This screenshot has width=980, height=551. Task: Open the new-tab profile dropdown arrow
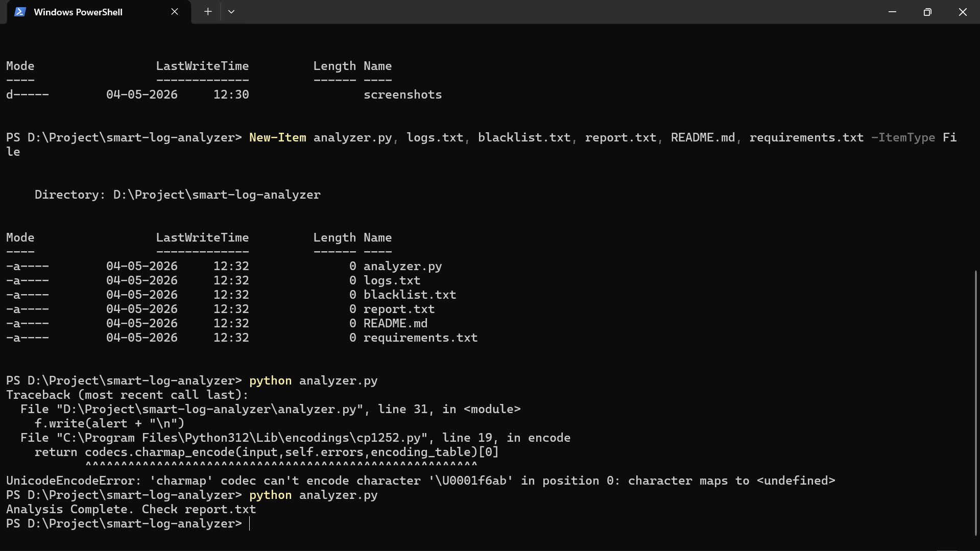231,12
